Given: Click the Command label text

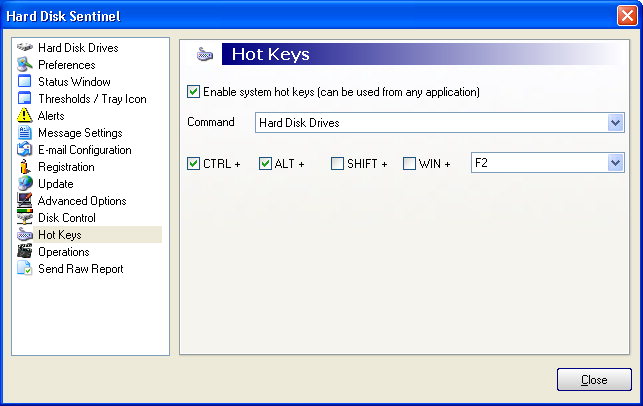Looking at the screenshot, I should point(211,122).
